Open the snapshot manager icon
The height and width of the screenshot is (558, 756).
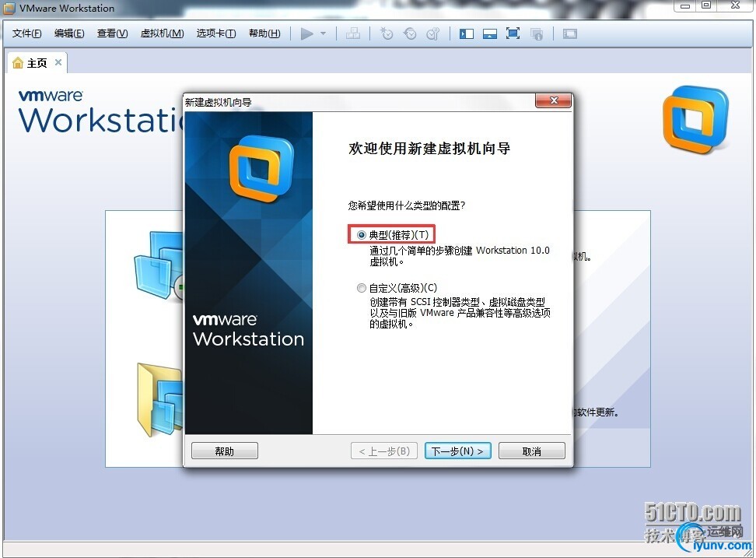(x=433, y=33)
